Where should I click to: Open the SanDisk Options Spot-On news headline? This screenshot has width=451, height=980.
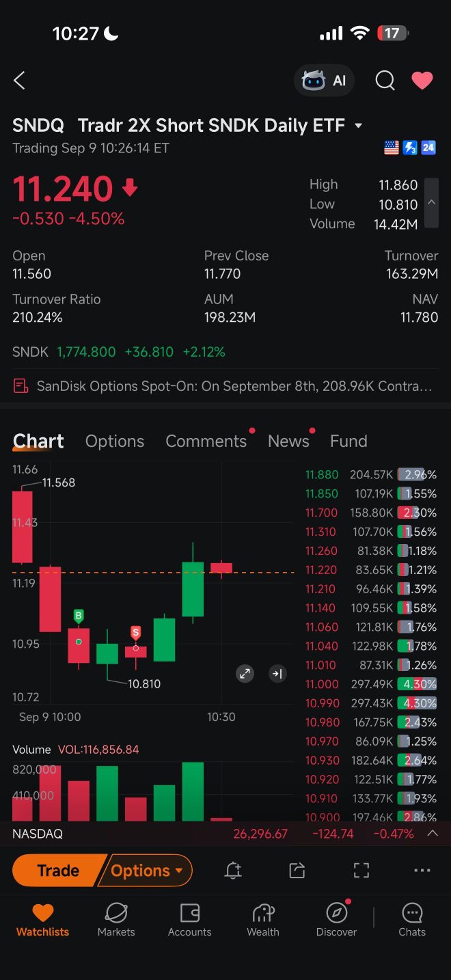click(234, 386)
